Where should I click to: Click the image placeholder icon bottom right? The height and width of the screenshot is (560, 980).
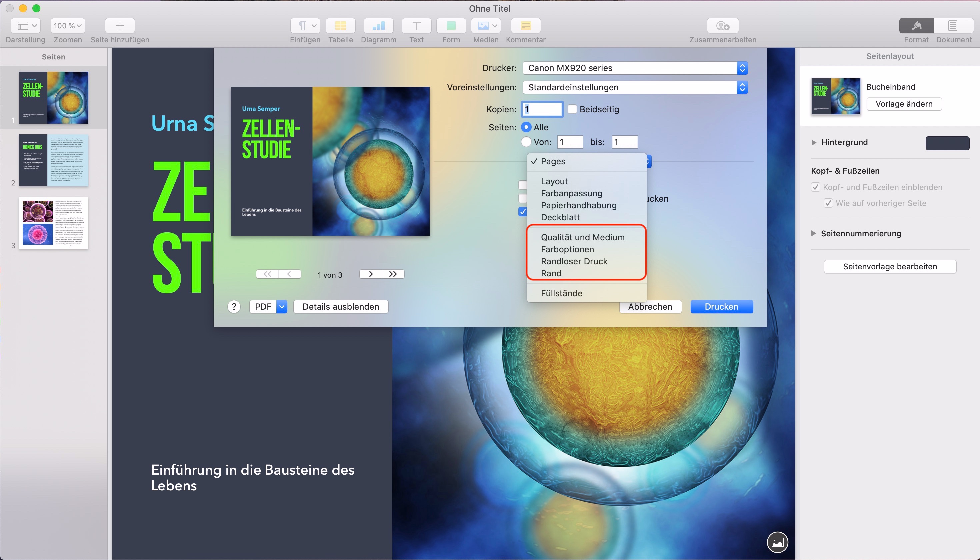[x=777, y=542]
